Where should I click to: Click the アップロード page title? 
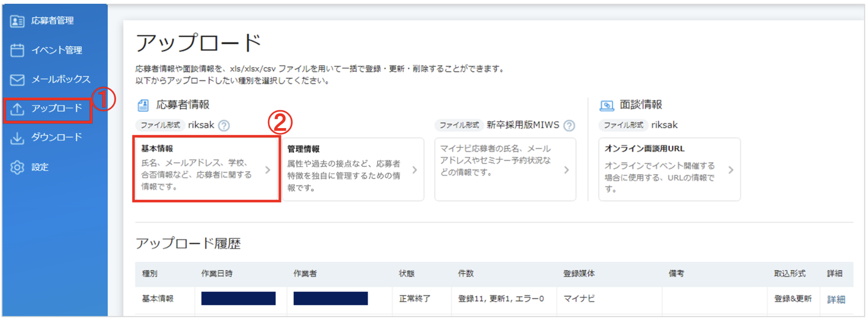point(198,43)
